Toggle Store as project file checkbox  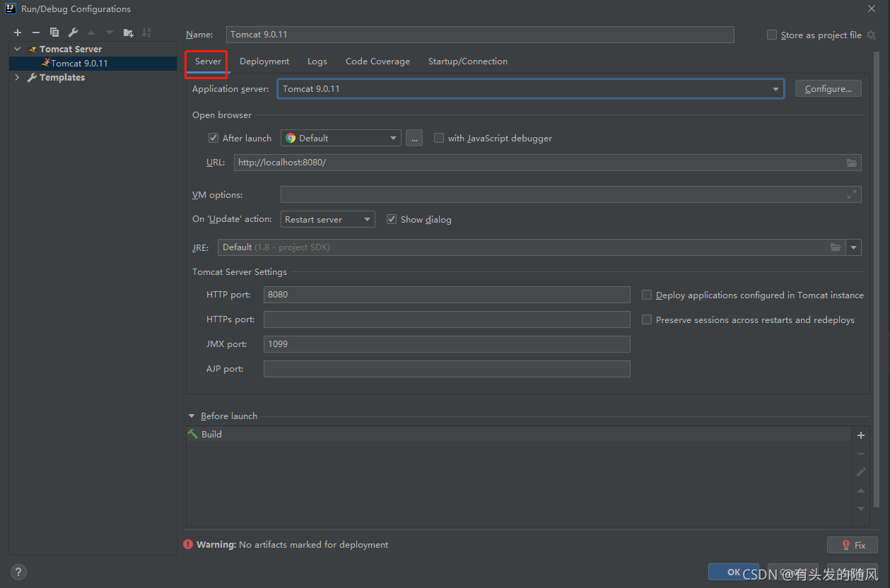pyautogui.click(x=772, y=35)
